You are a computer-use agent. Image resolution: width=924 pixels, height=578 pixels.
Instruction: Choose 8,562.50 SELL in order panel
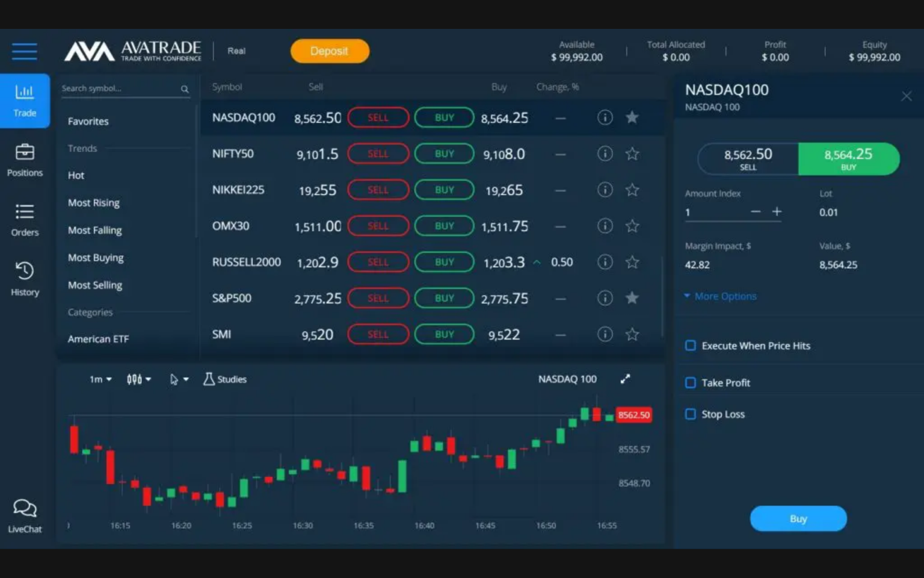coord(748,159)
